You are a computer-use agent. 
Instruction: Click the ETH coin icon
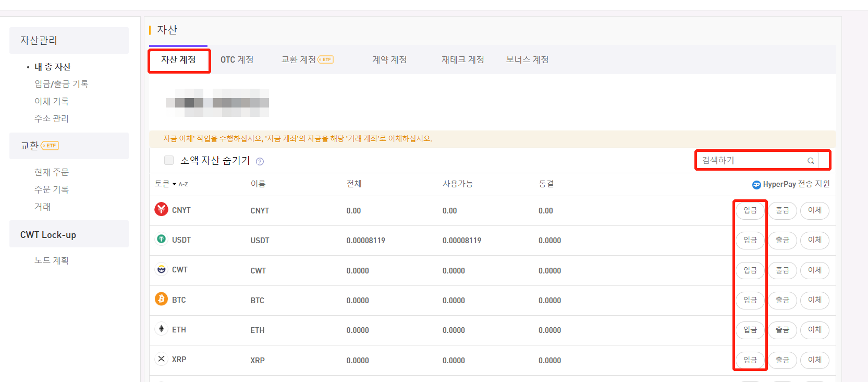pos(161,329)
